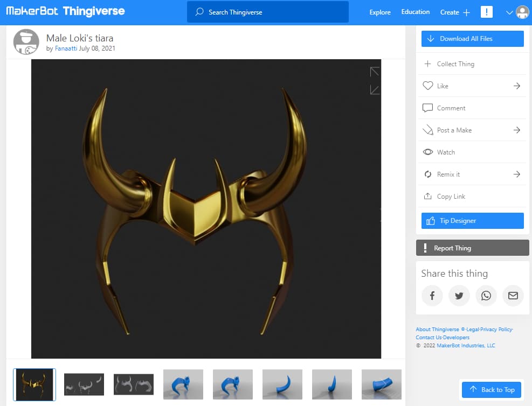Click the thumbs-up icon on Tip Designer

point(431,221)
